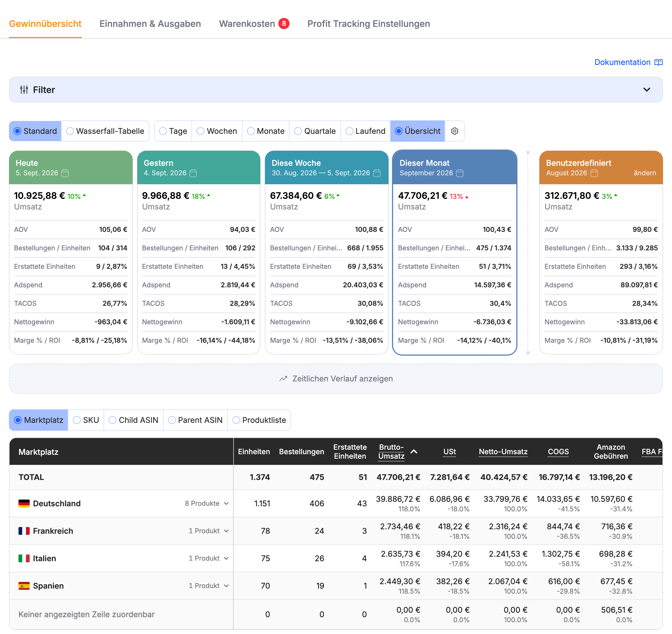
Task: Open the Einnahmen & Ausgaben tab
Action: pyautogui.click(x=150, y=24)
